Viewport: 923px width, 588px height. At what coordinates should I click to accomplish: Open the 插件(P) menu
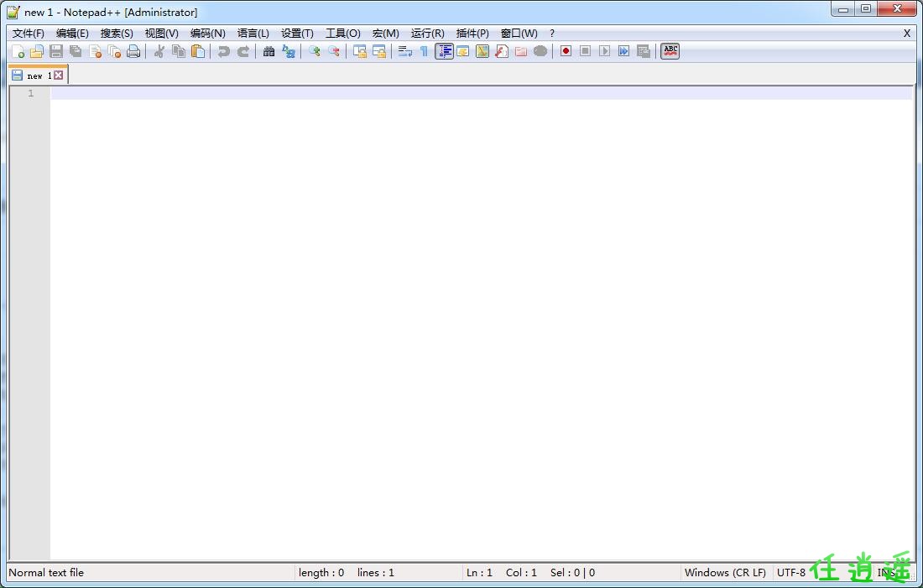(472, 34)
